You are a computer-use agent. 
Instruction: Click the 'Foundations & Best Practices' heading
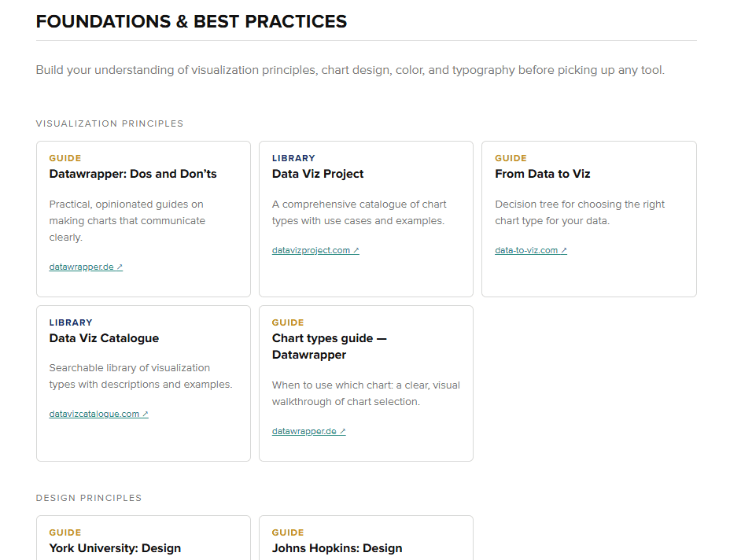191,21
